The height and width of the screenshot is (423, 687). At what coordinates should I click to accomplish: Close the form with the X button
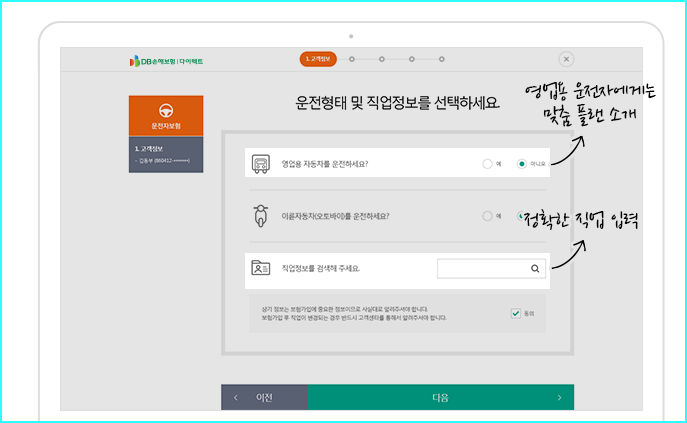tap(566, 59)
